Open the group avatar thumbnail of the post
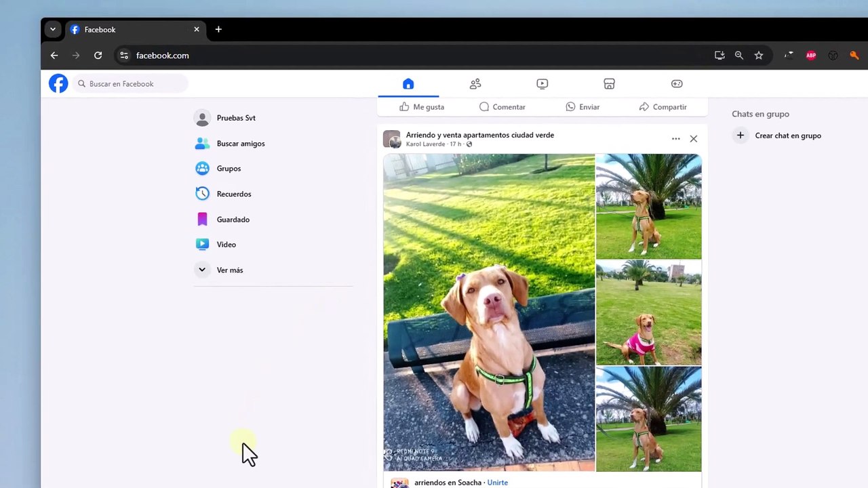868x488 pixels. coord(392,140)
